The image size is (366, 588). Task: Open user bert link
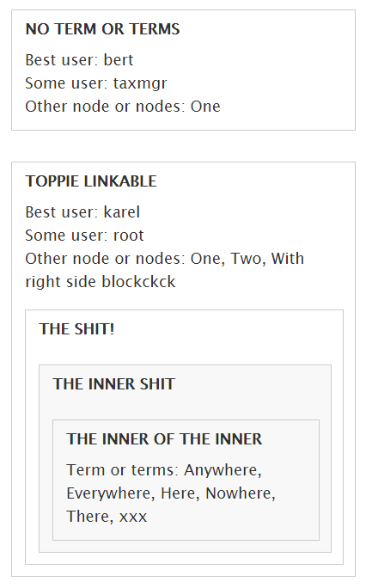click(x=119, y=60)
